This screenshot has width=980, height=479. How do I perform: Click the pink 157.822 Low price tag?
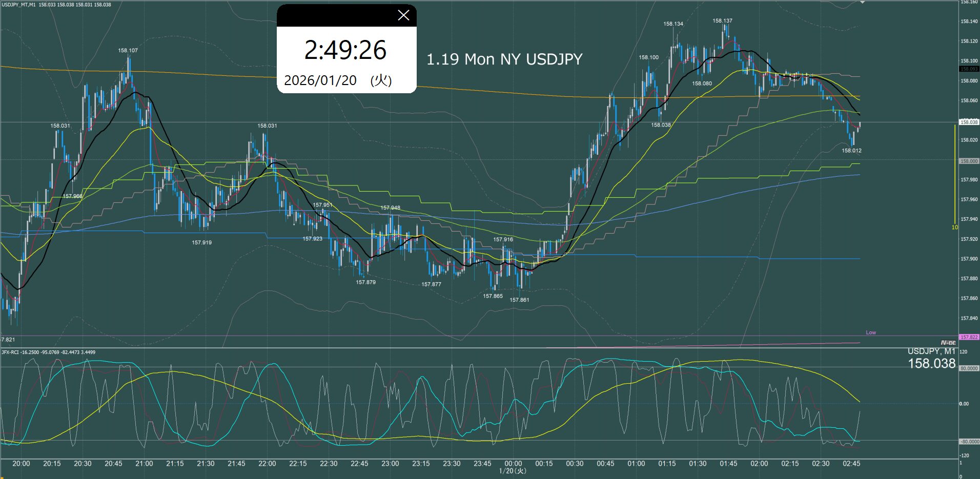969,337
